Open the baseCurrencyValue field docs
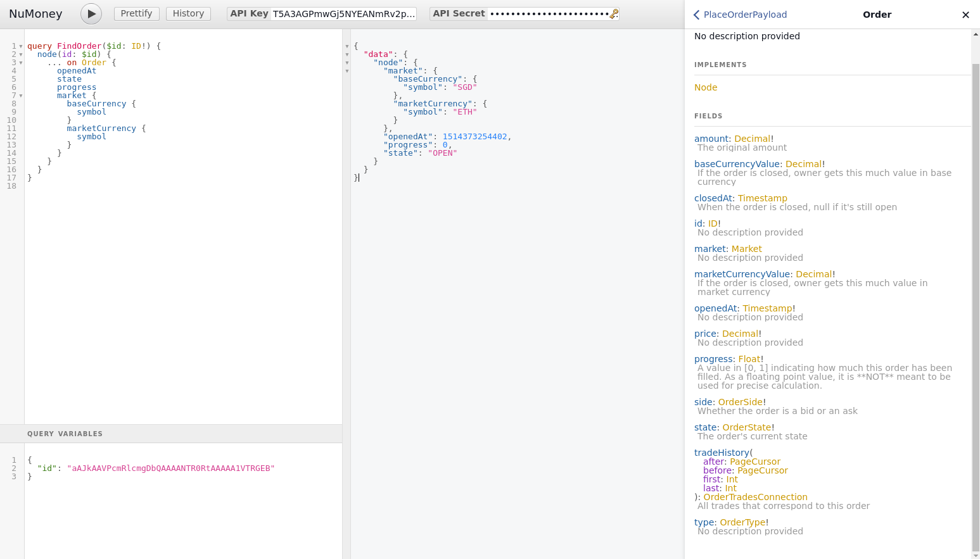The height and width of the screenshot is (559, 980). click(737, 164)
